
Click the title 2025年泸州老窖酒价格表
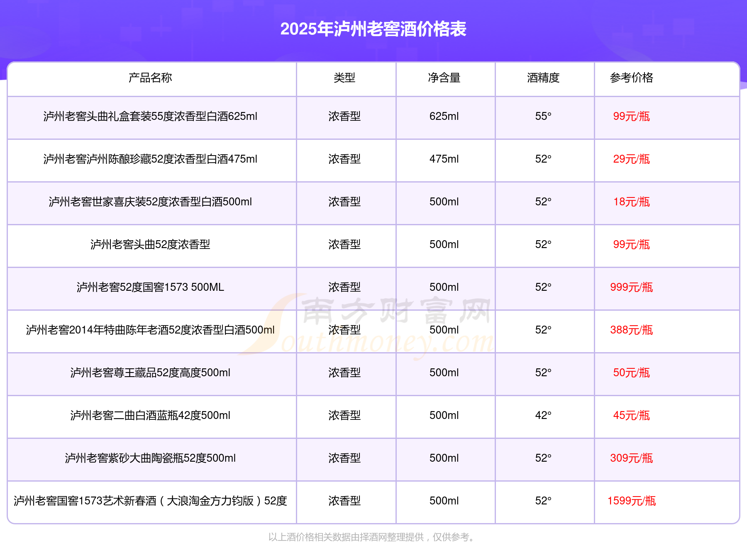(x=373, y=29)
